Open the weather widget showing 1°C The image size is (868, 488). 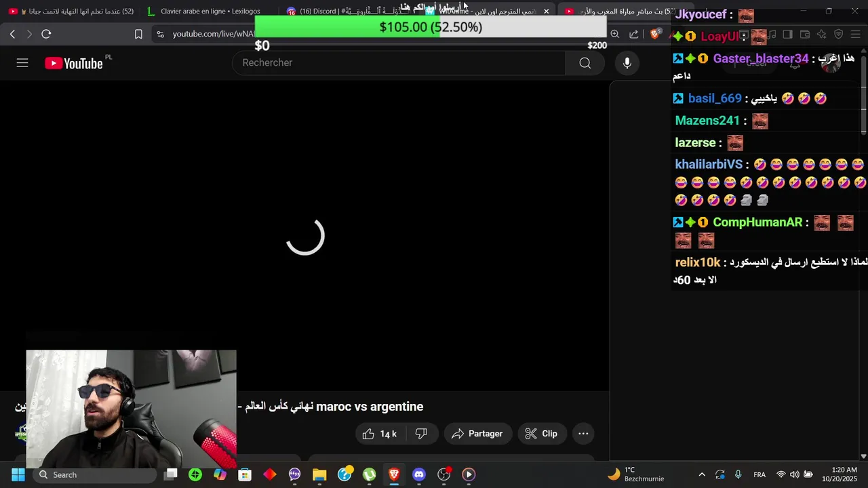point(635,474)
